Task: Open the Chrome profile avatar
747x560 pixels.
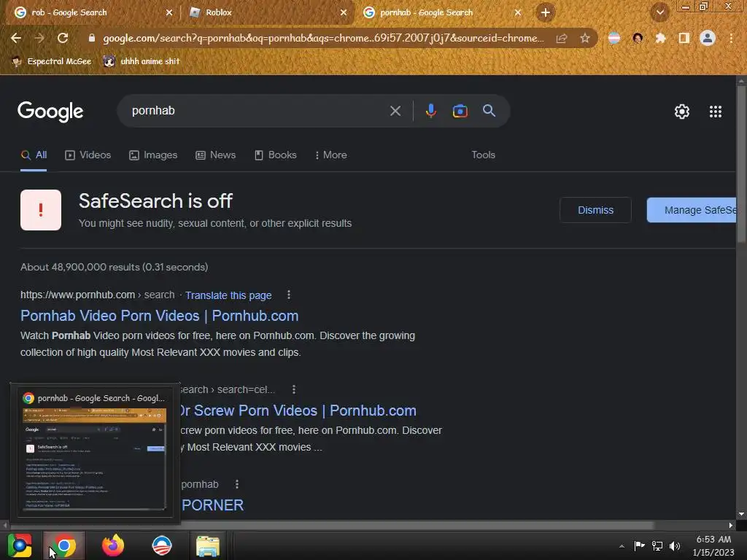Action: [708, 38]
